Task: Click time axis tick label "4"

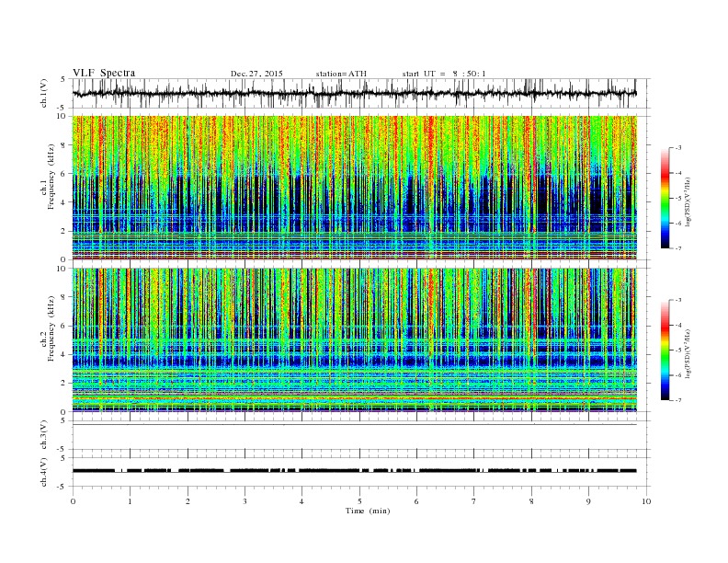Action: [301, 501]
